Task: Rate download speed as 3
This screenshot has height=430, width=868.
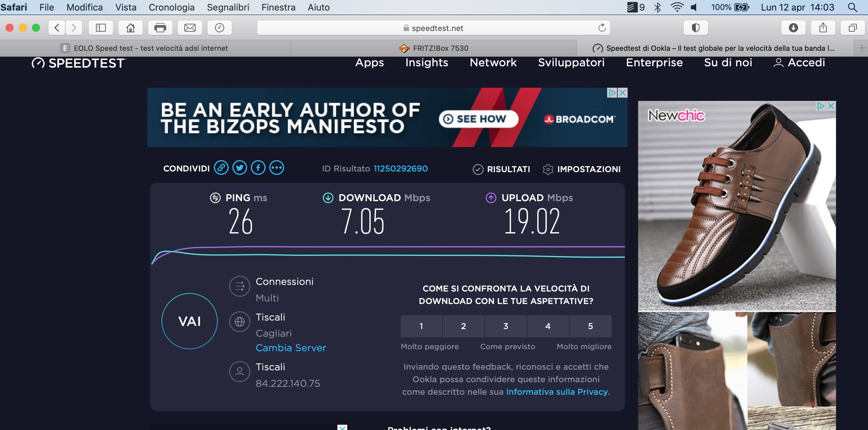Action: (506, 326)
